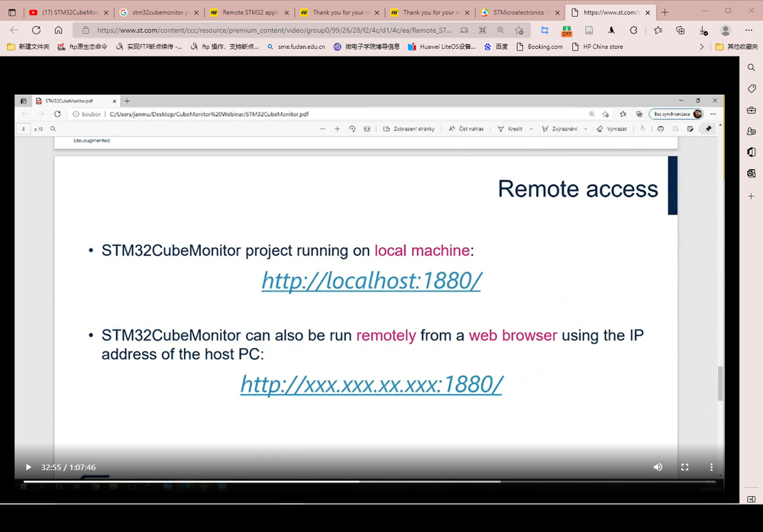
Task: Enter fullscreen mode in video player
Action: click(684, 467)
